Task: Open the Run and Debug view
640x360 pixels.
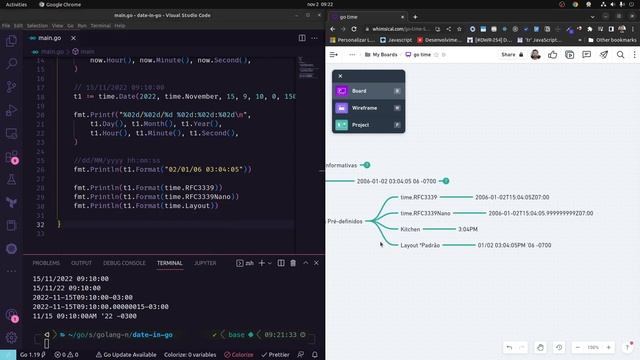Action: pyautogui.click(x=11, y=110)
